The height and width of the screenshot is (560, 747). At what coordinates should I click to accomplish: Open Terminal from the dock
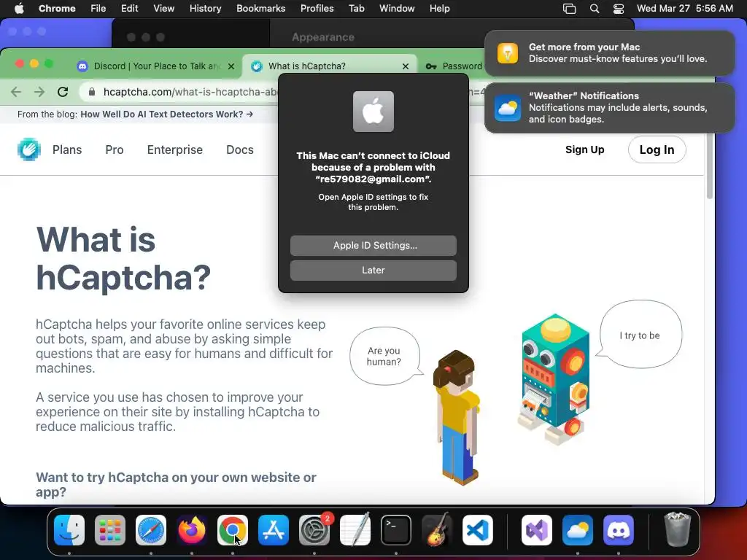click(396, 530)
